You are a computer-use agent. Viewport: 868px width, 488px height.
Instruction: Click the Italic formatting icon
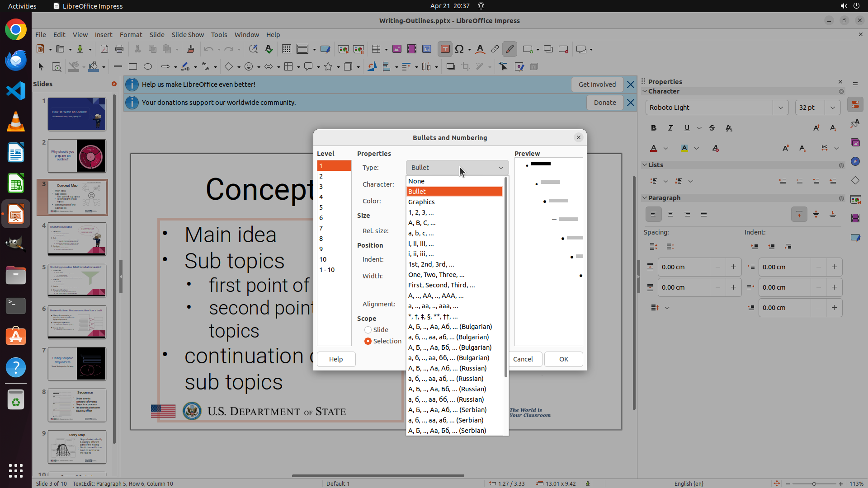pyautogui.click(x=670, y=128)
